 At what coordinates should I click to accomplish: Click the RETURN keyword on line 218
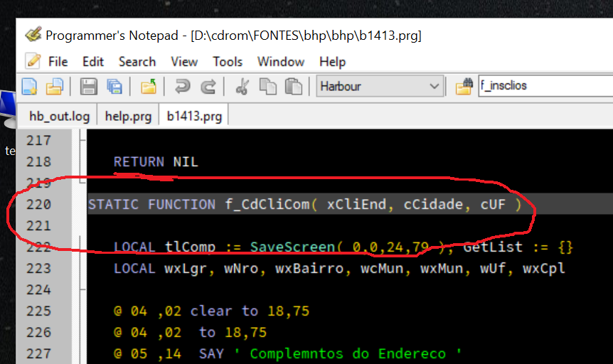[x=139, y=162]
